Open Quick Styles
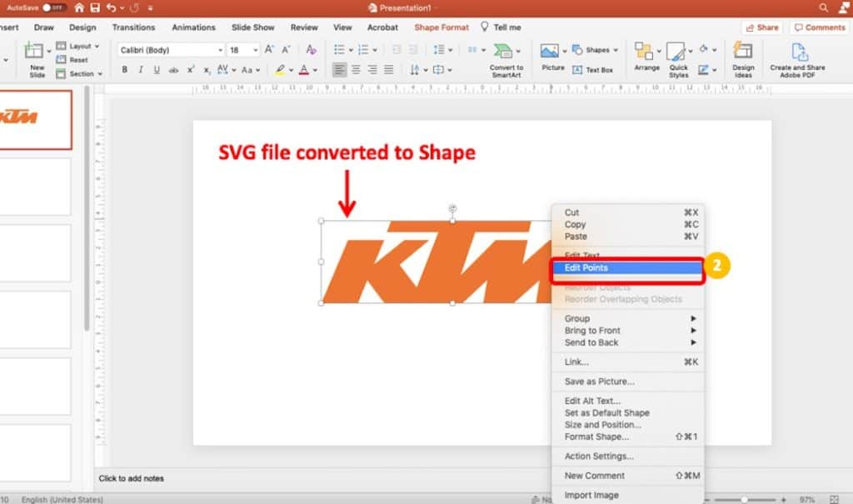 678,60
